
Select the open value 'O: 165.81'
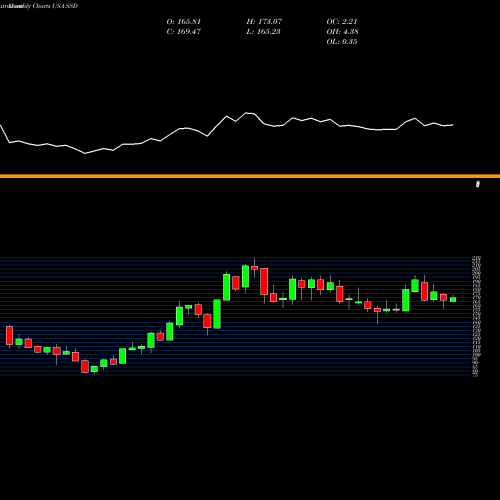(184, 22)
